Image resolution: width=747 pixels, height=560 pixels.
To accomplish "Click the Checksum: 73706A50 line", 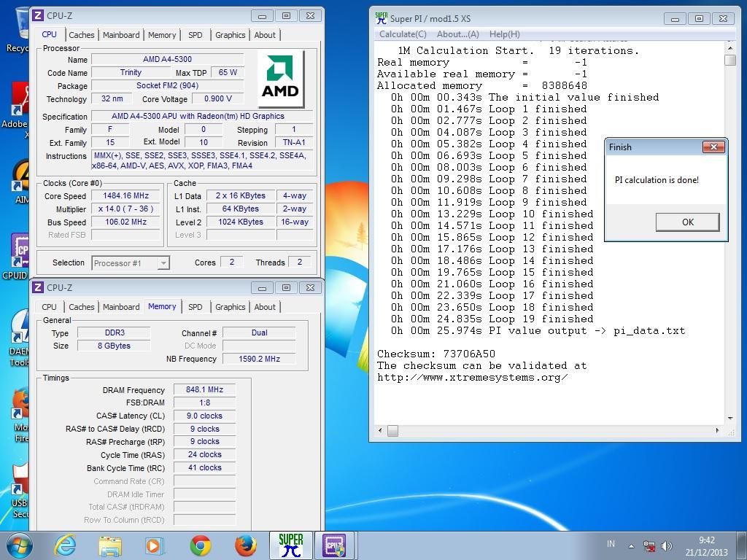I will (436, 354).
